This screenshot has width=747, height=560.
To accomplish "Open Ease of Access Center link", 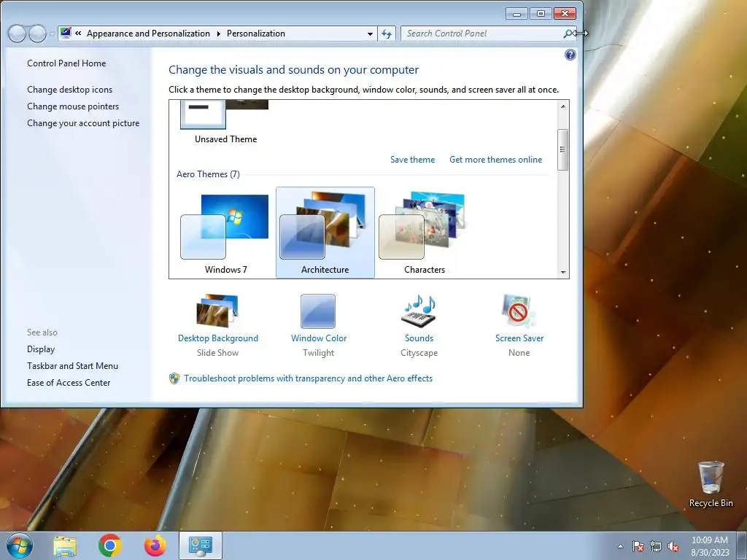I will 68,382.
